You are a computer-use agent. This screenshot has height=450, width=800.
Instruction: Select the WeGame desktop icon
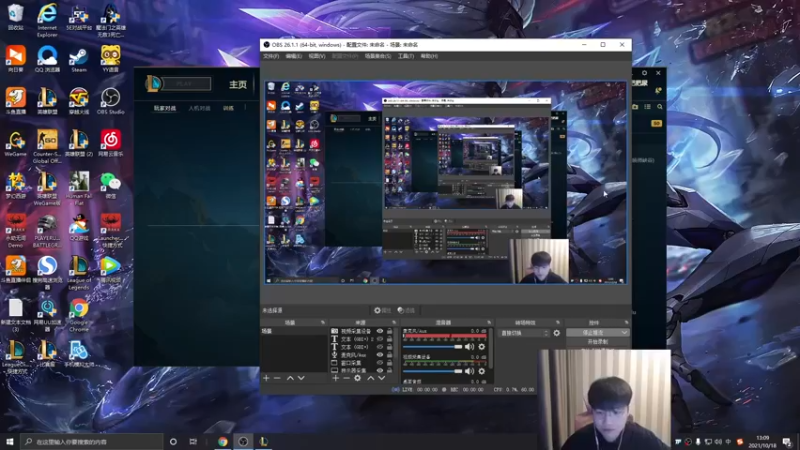[16, 144]
